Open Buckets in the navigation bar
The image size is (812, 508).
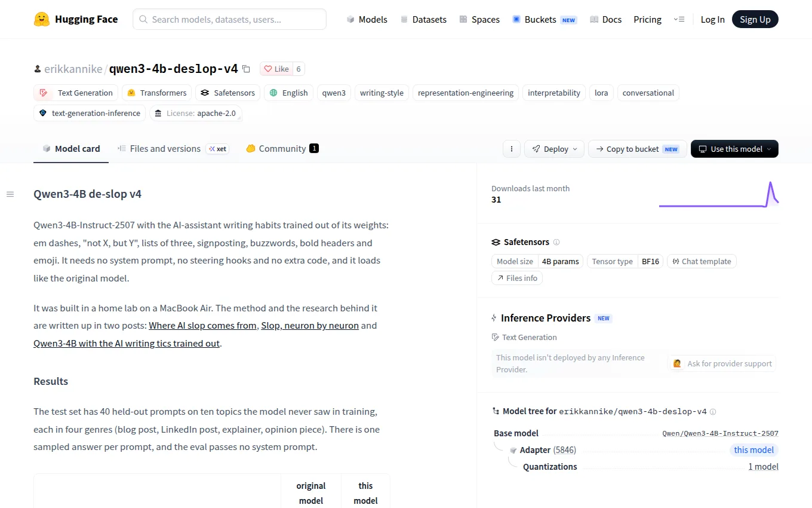(544, 19)
